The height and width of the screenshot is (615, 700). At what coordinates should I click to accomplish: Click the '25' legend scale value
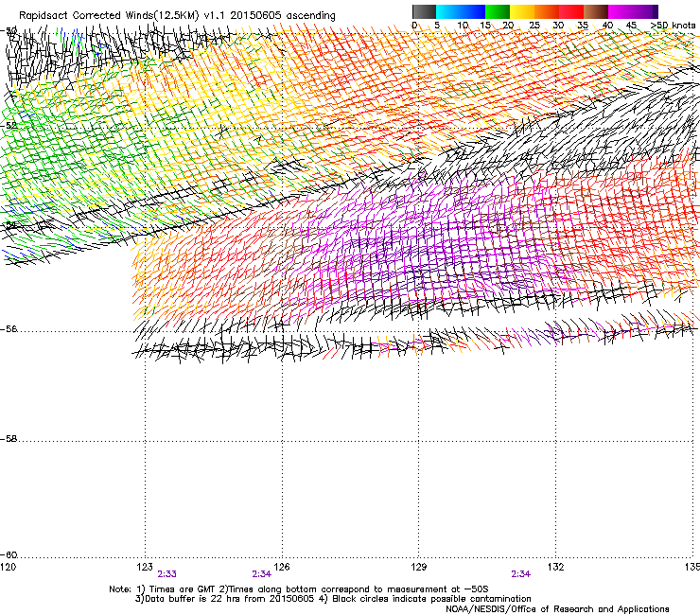click(534, 26)
